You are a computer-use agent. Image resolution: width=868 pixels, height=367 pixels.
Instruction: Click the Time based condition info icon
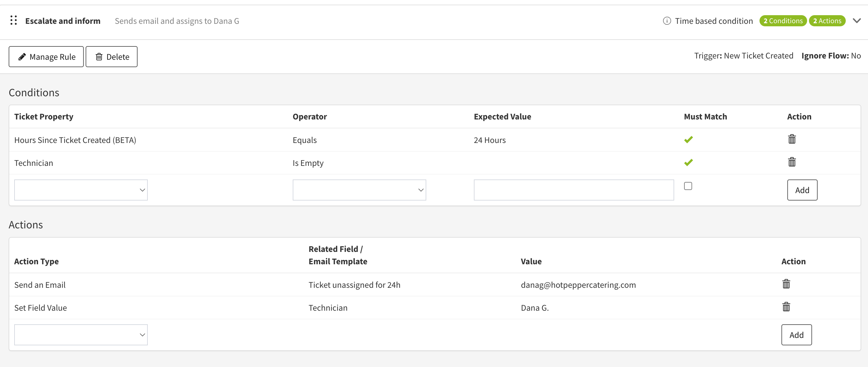(666, 21)
